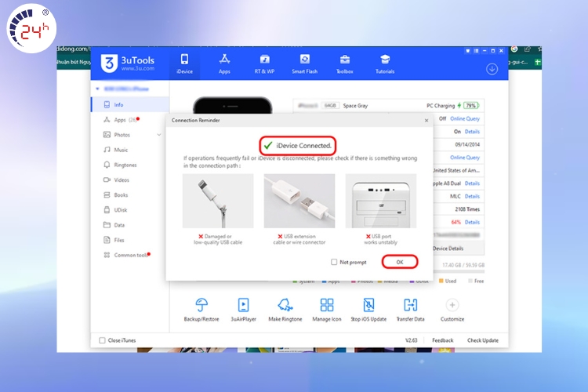
Task: Toggle the Close iTunes checkbox
Action: (x=102, y=340)
